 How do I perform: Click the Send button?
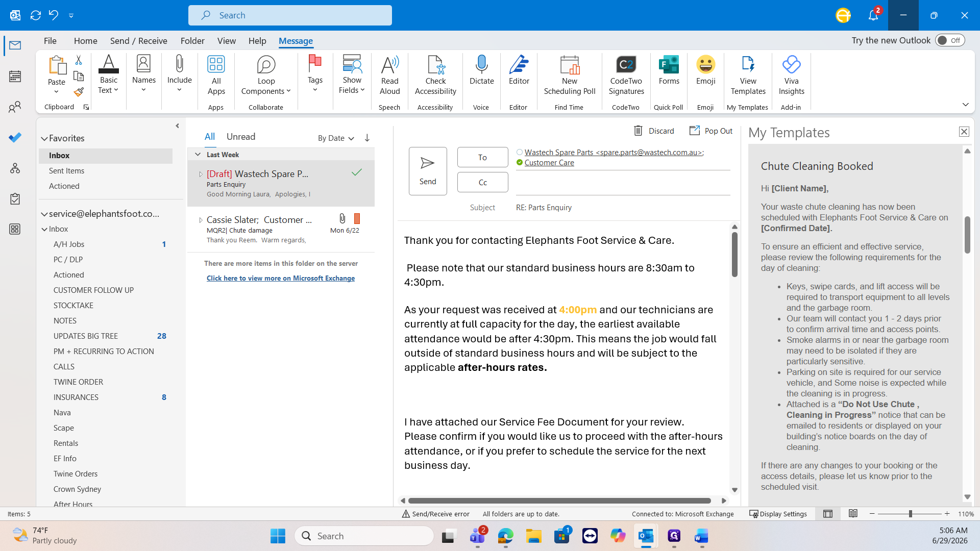pyautogui.click(x=428, y=171)
